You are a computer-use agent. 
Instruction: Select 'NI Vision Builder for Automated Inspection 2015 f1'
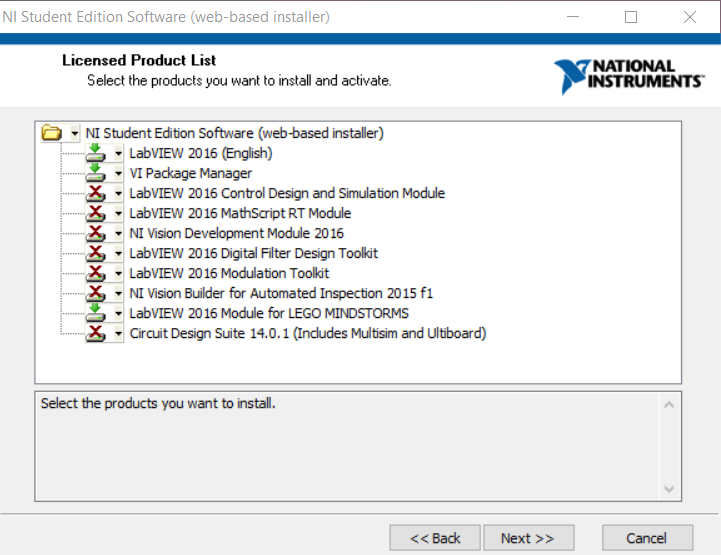pyautogui.click(x=281, y=293)
